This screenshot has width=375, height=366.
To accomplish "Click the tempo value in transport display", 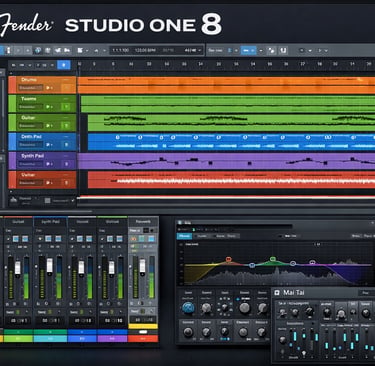I will click(x=145, y=50).
